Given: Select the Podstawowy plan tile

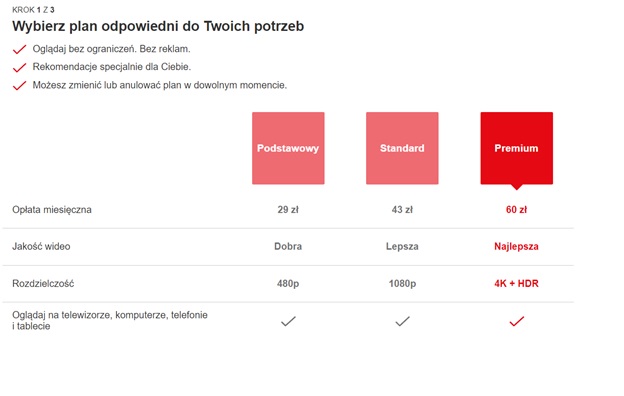Looking at the screenshot, I should (288, 148).
